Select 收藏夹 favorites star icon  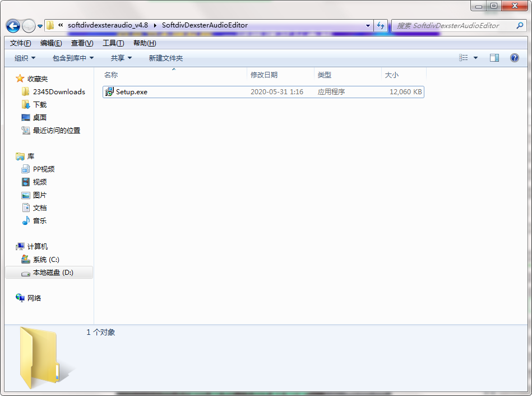pyautogui.click(x=20, y=79)
